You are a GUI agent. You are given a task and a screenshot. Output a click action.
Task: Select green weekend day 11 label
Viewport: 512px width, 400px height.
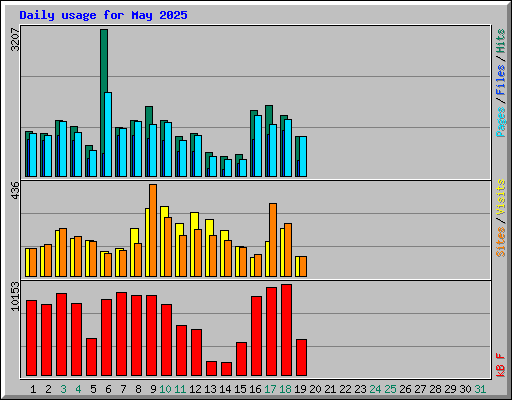180,389
